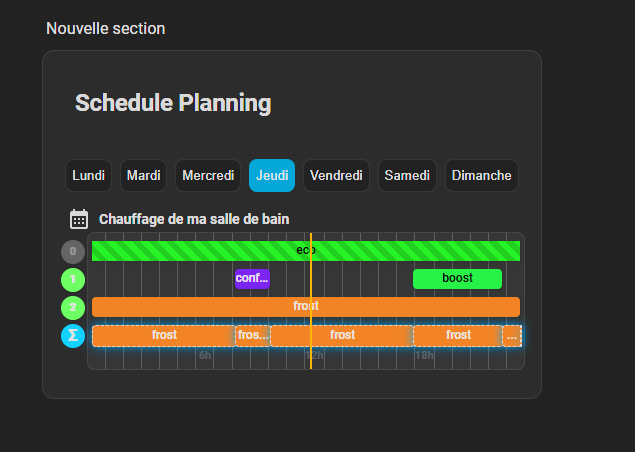Screen dimensions: 635x452
Task: Select the full-width frost bar in layer 2
Action: click(x=200, y=307)
